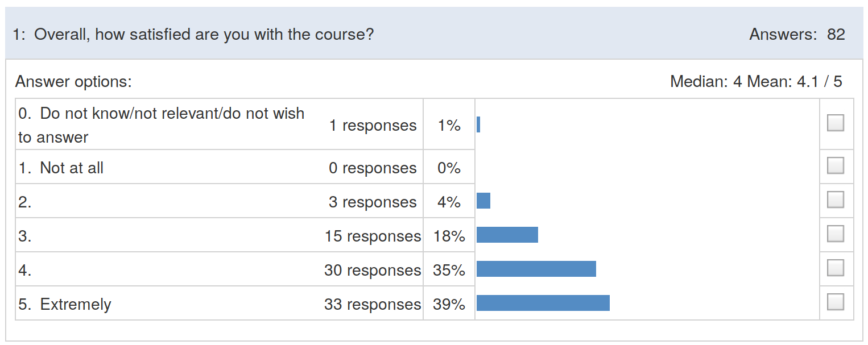868x345 pixels.
Task: Click the small 4% bar for option 2
Action: point(483,201)
